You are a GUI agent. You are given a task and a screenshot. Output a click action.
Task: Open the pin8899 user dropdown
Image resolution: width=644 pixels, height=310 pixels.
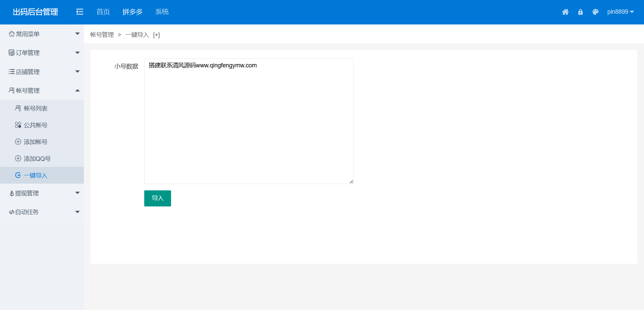(620, 12)
